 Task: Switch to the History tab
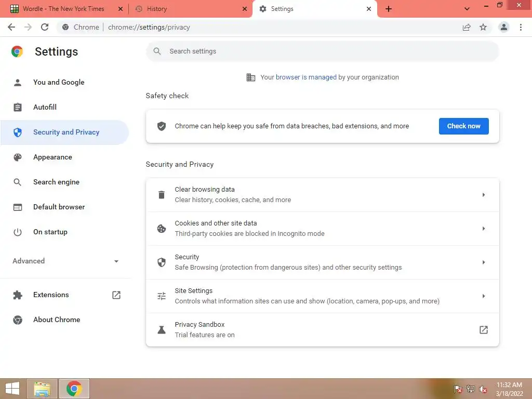(x=190, y=9)
